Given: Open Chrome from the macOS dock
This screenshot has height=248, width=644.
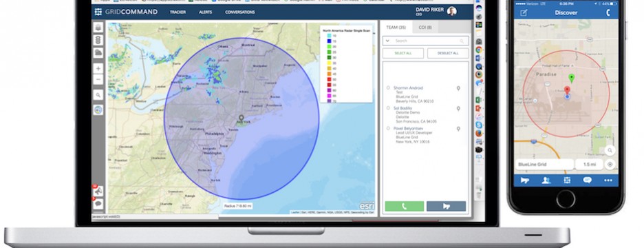Looking at the screenshot, I should point(478,50).
